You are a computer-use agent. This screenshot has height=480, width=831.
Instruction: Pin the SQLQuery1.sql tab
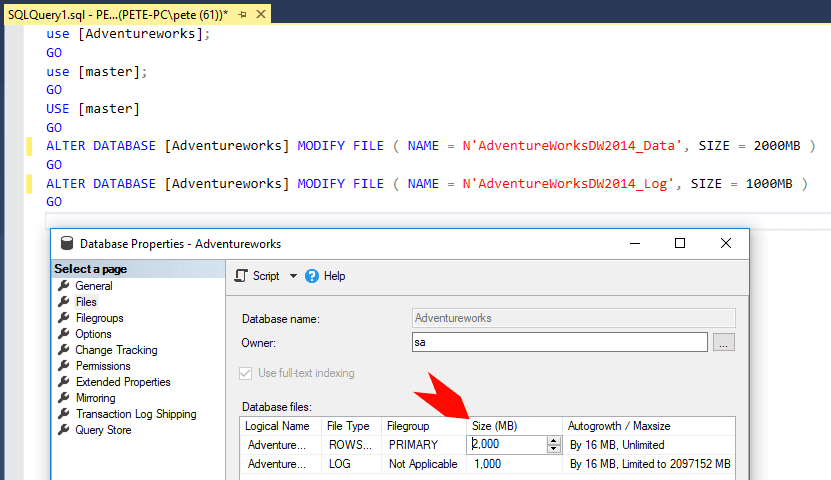pos(243,15)
